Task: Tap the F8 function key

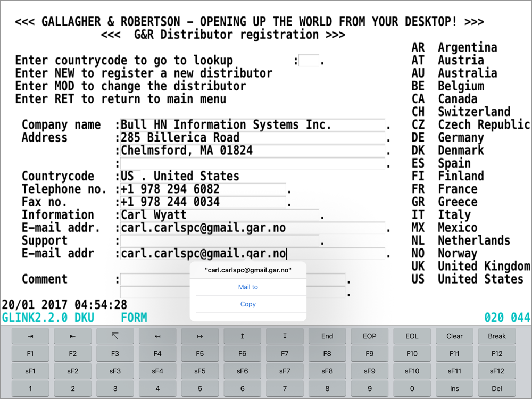Action: (327, 354)
